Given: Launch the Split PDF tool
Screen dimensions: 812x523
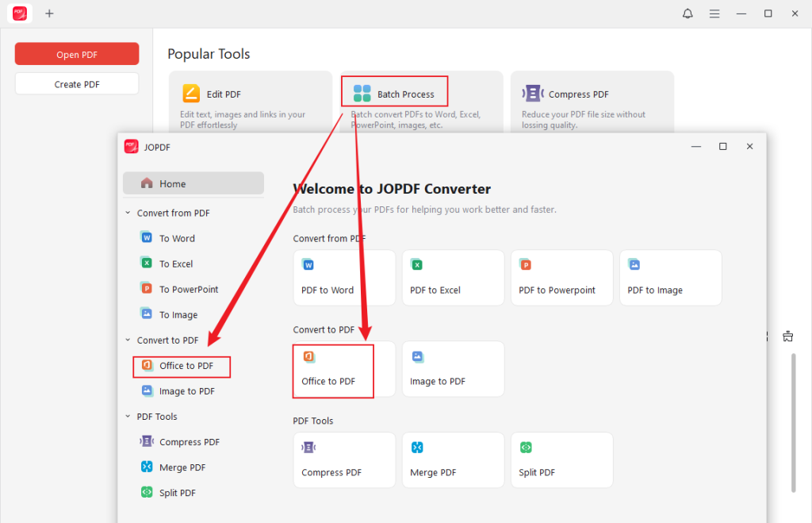Looking at the screenshot, I should point(561,460).
